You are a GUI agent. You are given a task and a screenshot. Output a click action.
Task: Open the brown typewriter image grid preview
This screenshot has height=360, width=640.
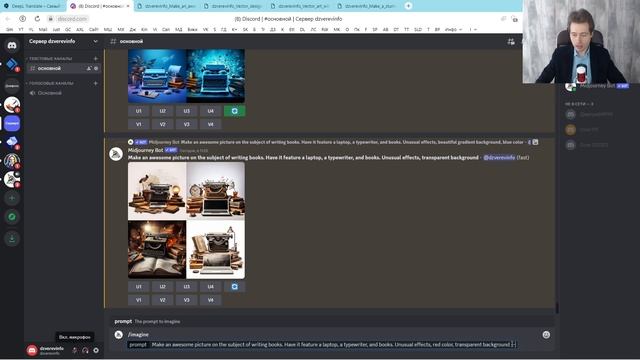point(187,220)
